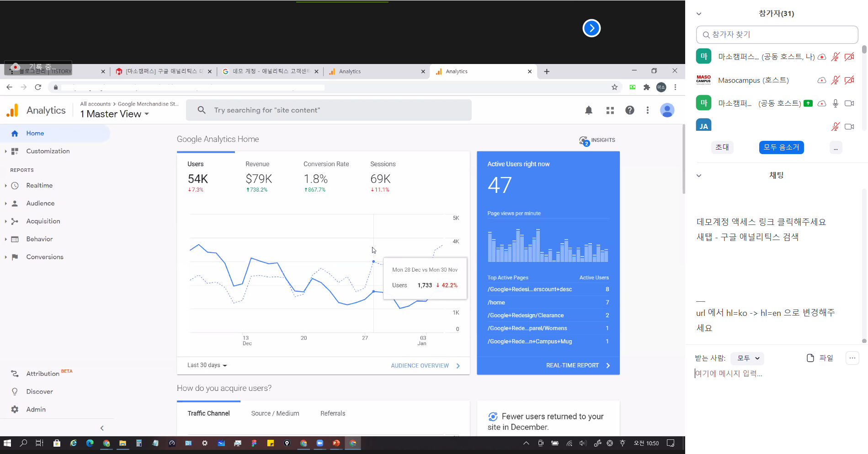Viewport: 868px width, 454px height.
Task: Open the Analytics notifications bell
Action: (589, 110)
